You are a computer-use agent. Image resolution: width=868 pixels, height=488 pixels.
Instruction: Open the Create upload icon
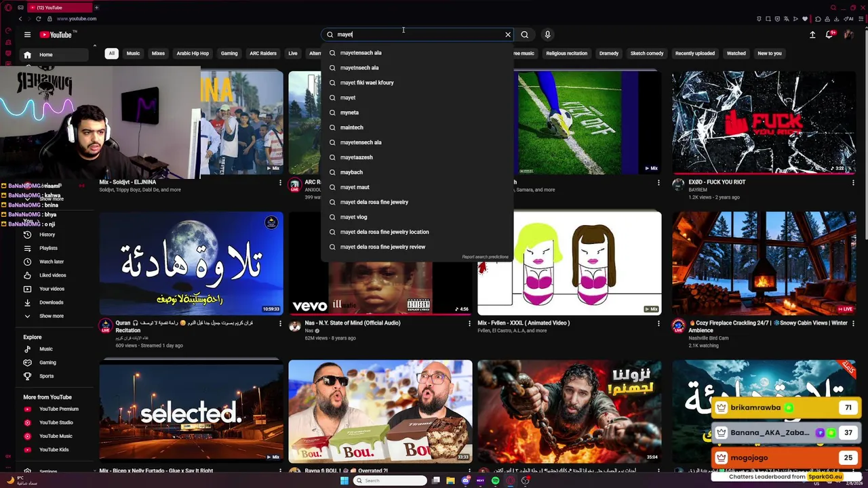point(812,35)
